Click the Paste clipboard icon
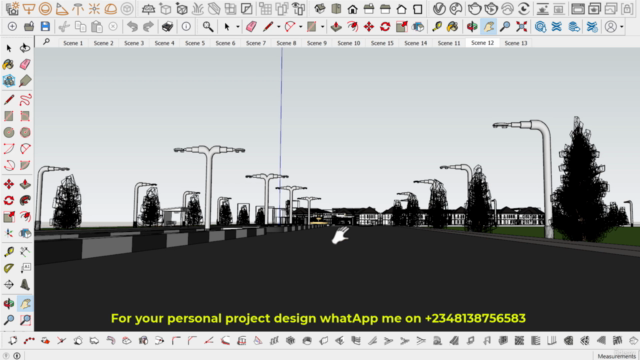This screenshot has width=640, height=360. click(x=97, y=27)
